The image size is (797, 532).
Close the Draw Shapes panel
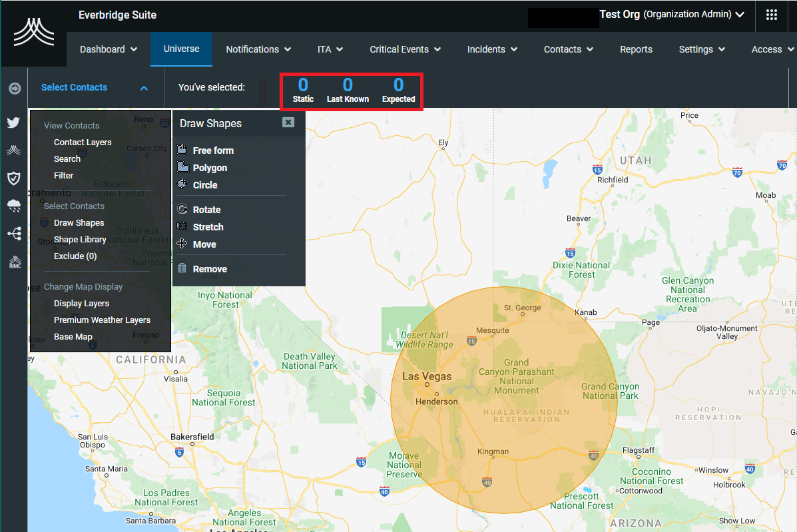tap(288, 123)
